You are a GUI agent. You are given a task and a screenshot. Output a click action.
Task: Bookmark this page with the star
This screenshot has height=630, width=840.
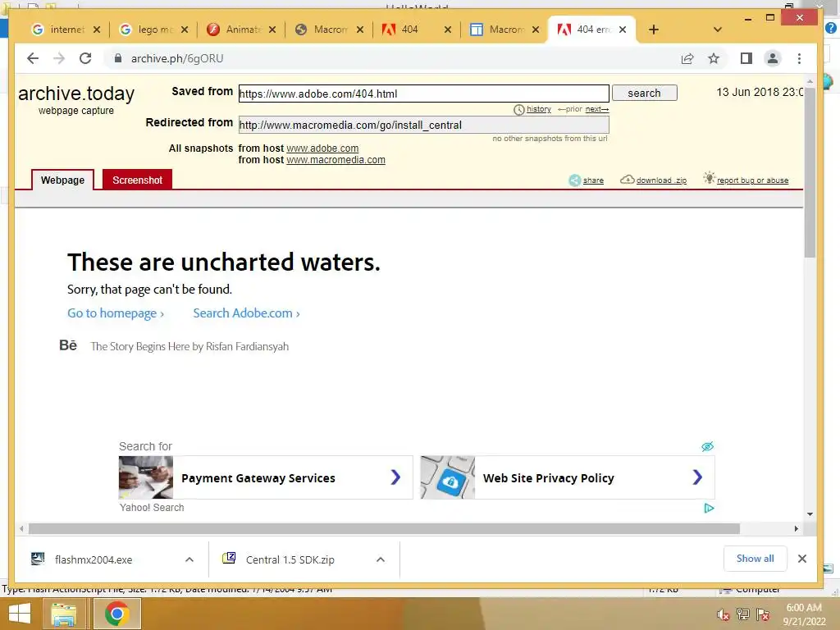714,58
